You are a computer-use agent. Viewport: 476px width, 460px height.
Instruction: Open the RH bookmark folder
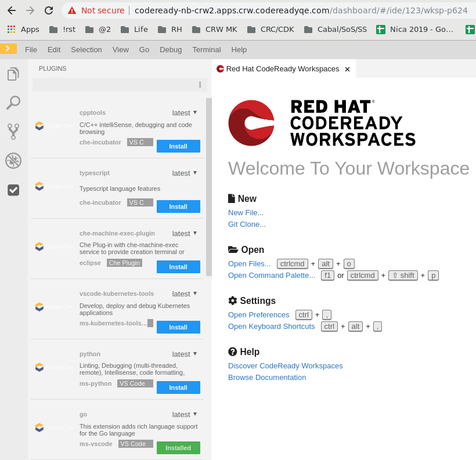[170, 30]
